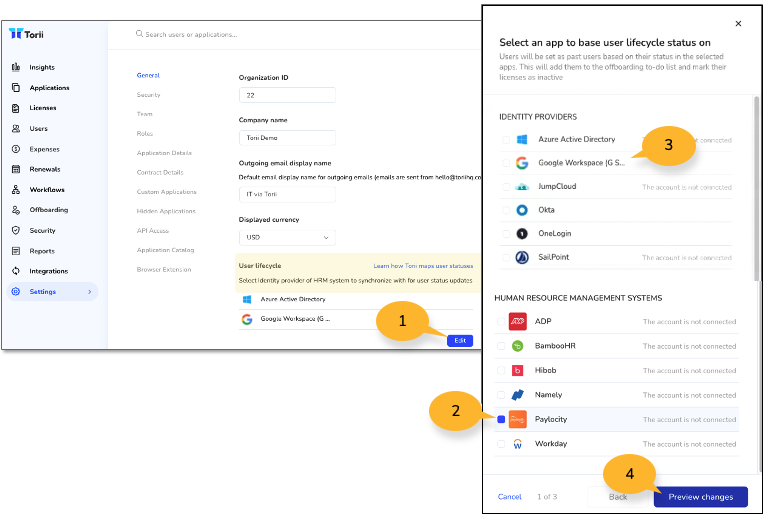Click the SailPoint logo
The image size is (763, 519).
click(x=522, y=257)
